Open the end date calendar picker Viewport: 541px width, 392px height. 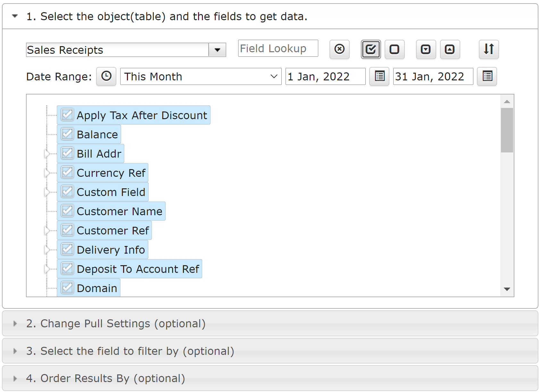tap(487, 76)
